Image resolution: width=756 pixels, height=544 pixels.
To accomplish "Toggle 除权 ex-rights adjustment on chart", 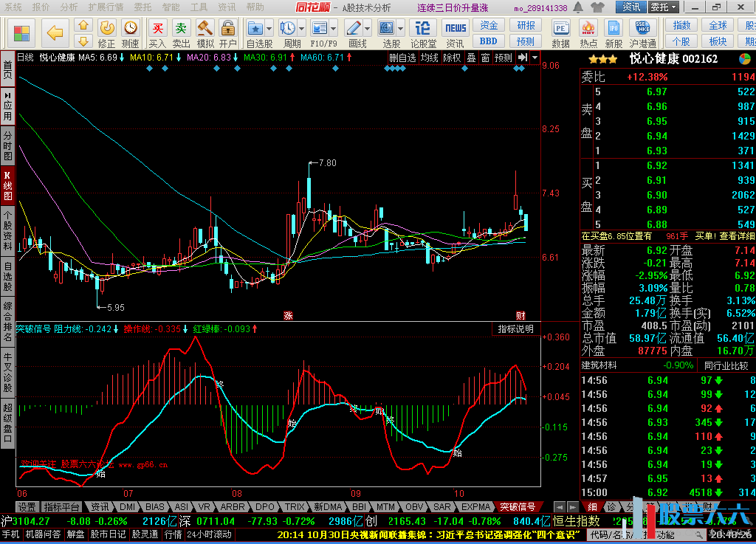I will (x=452, y=58).
